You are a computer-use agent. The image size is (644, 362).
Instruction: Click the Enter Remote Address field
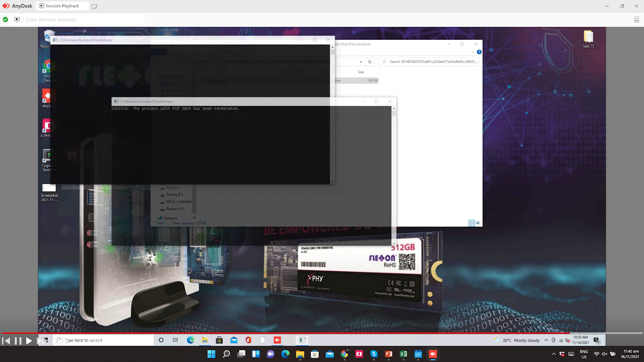tap(85, 19)
